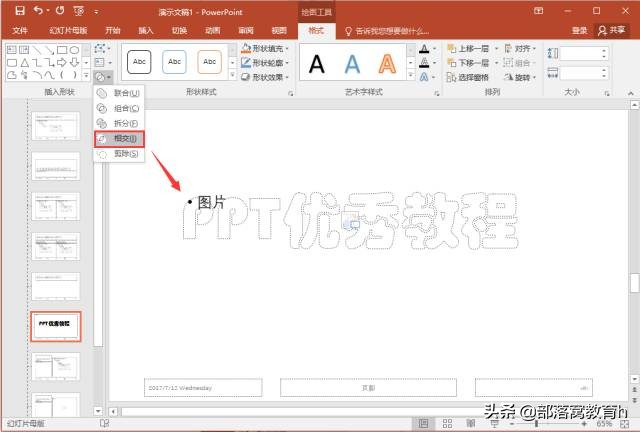
Task: Click the text effects A icon
Action: (424, 77)
